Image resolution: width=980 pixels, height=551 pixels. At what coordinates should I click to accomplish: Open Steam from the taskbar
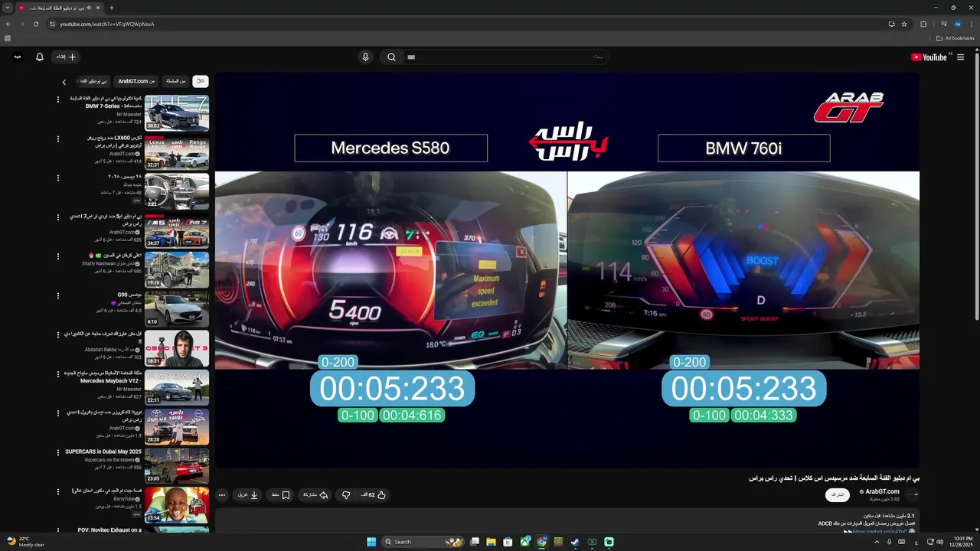(575, 542)
